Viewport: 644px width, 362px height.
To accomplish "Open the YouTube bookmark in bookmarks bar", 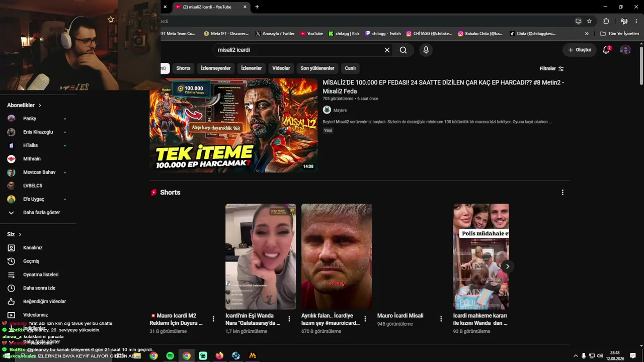I will (312, 34).
